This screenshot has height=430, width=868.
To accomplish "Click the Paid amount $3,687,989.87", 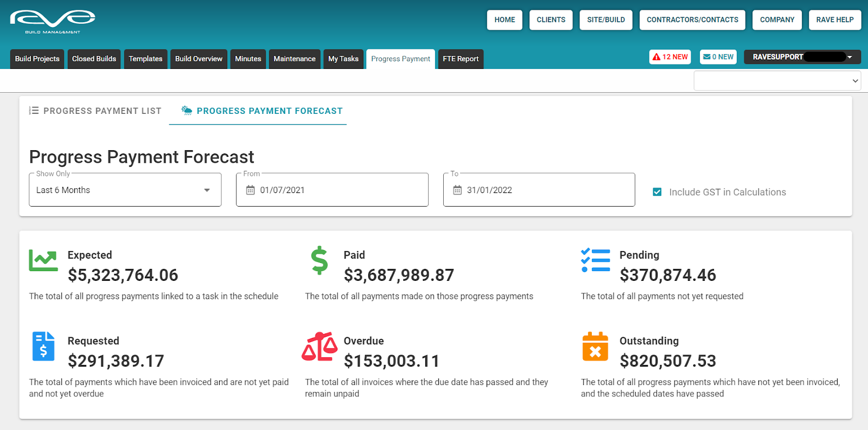I will 399,275.
